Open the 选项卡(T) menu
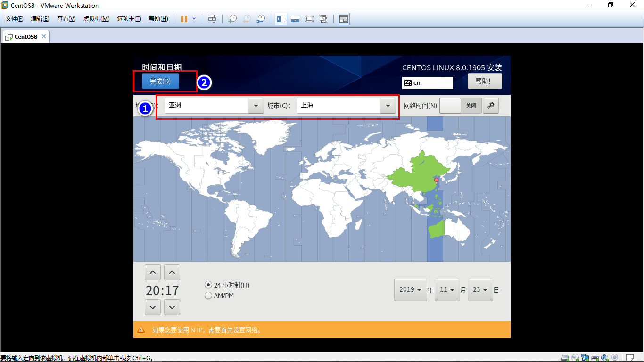The image size is (644, 362). coord(129,19)
